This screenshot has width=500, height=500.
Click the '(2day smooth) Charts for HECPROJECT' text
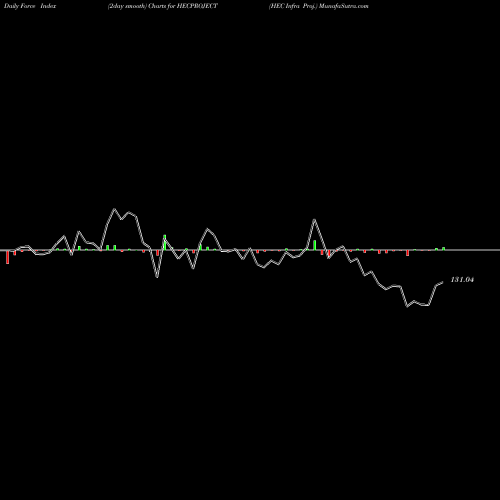pos(163,6)
